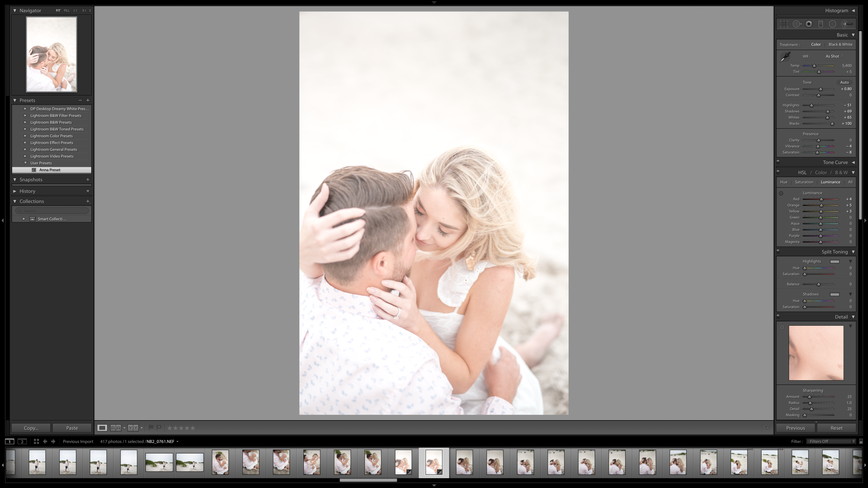This screenshot has width=868, height=488.
Task: Expand the Lightroom Color Presets folder
Action: 25,136
